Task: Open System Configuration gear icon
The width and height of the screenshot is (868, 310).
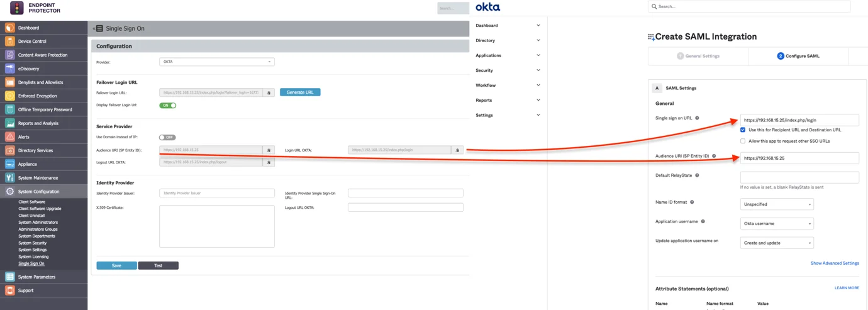Action: tap(9, 192)
